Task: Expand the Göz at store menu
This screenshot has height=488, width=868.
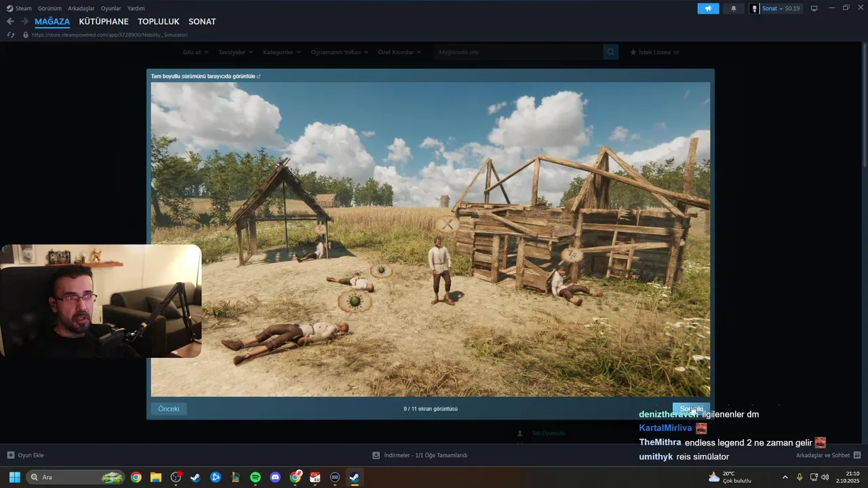Action: tap(195, 52)
